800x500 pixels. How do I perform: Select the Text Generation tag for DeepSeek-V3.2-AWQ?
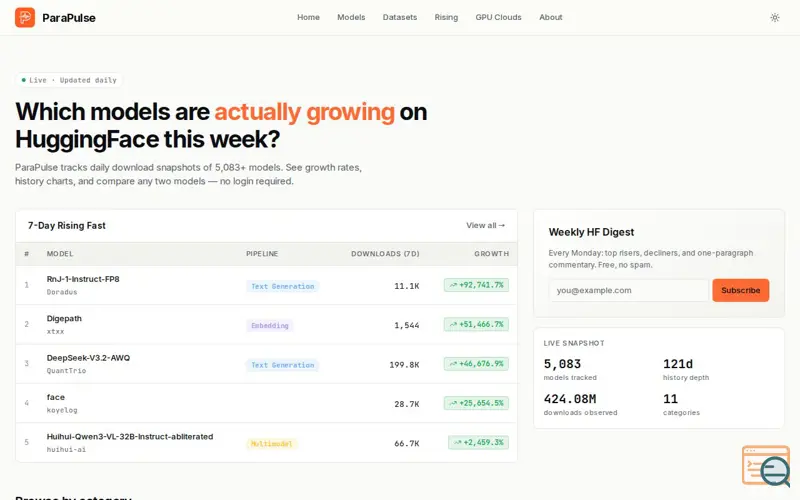point(283,365)
